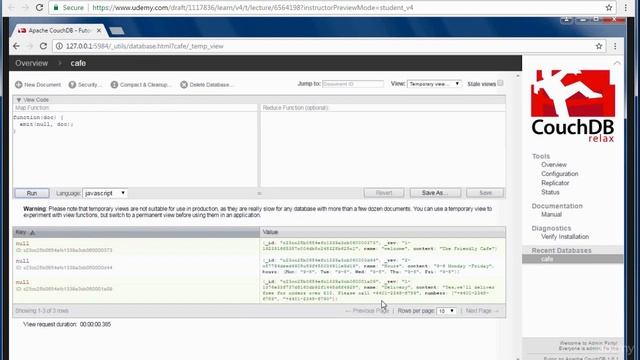Select the Apache CouchDB tab
Screen dimensions: 640x360
pos(58,31)
